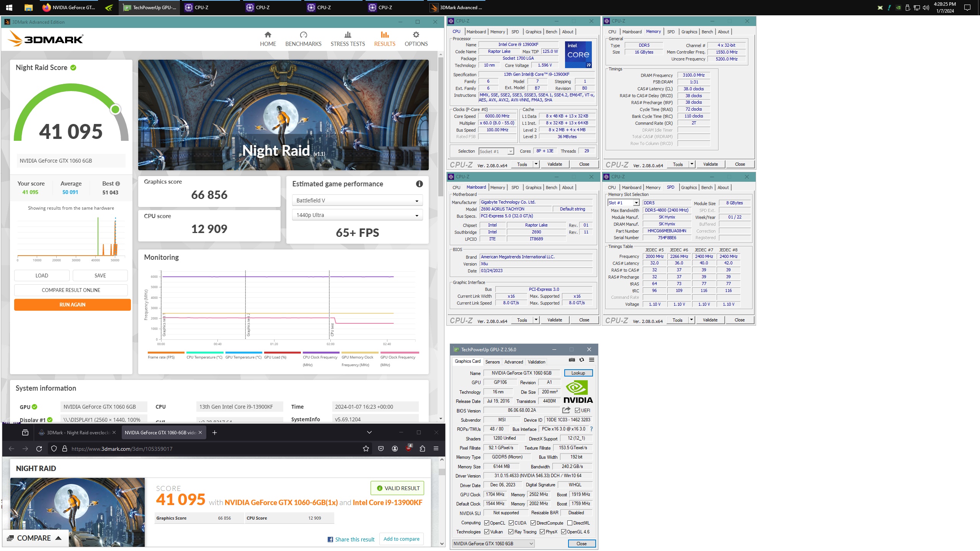Toggle the DirectCompute checkbox

(533, 523)
